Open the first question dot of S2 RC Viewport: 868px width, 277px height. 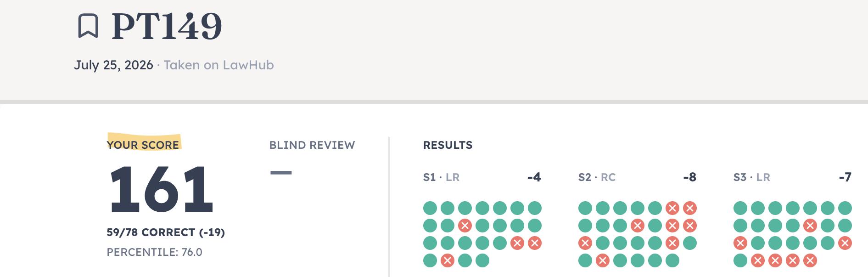585,208
